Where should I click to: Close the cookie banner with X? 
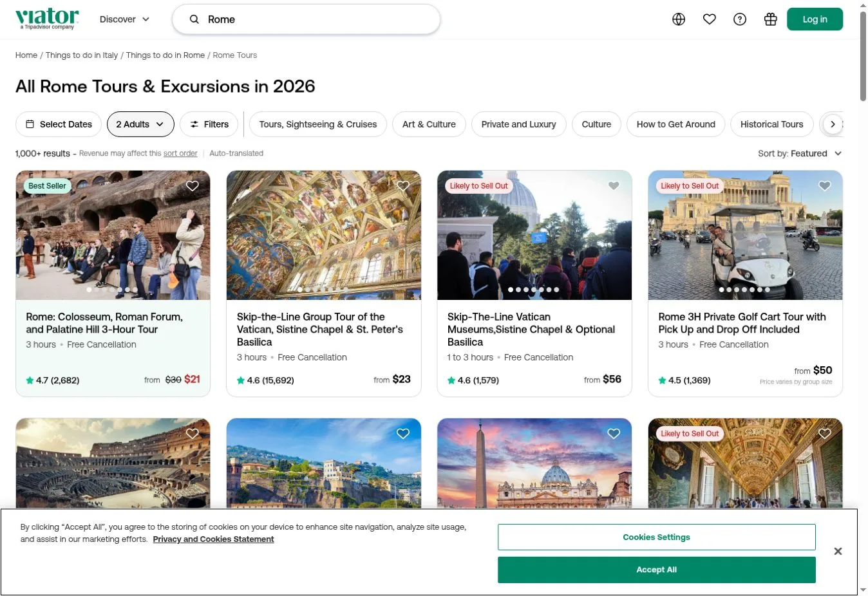pos(838,552)
